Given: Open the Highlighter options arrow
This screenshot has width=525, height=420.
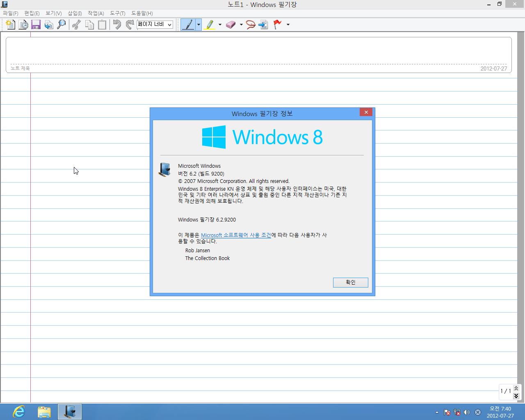Looking at the screenshot, I should [x=220, y=25].
